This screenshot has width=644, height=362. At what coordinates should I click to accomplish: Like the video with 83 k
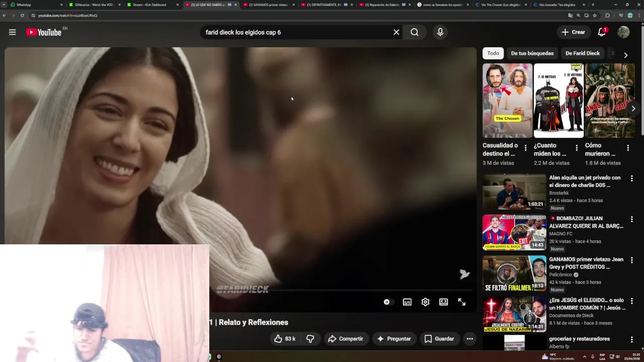pos(284,339)
